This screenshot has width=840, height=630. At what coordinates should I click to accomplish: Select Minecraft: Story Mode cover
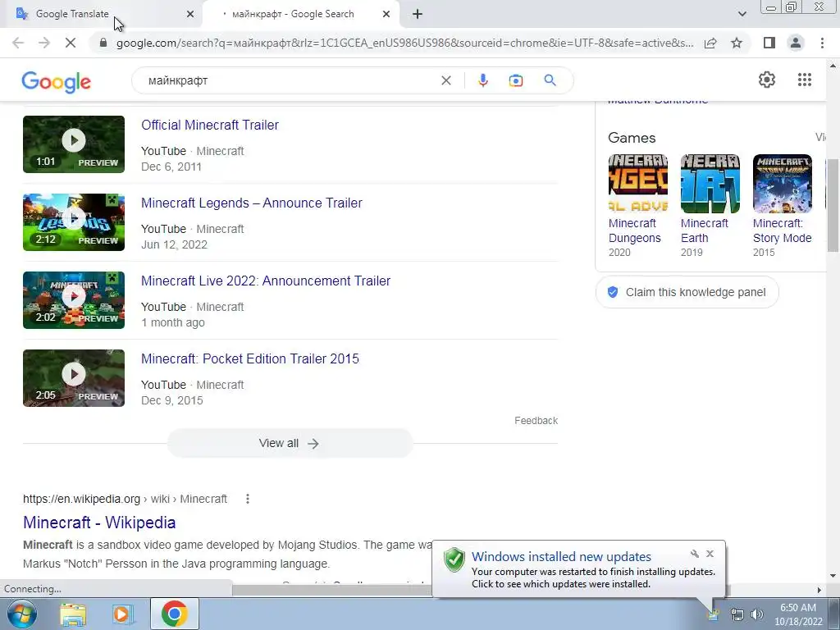[x=782, y=184]
